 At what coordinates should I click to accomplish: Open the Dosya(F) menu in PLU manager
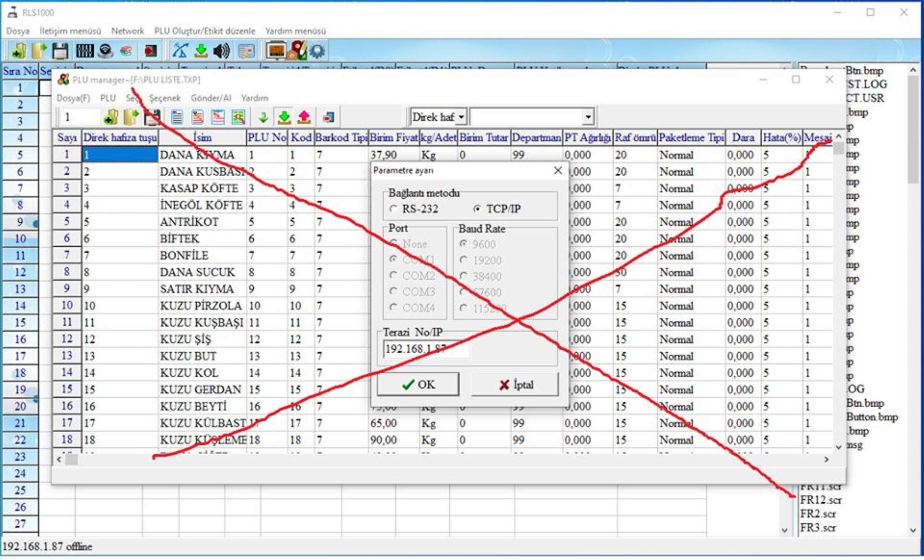click(x=73, y=98)
